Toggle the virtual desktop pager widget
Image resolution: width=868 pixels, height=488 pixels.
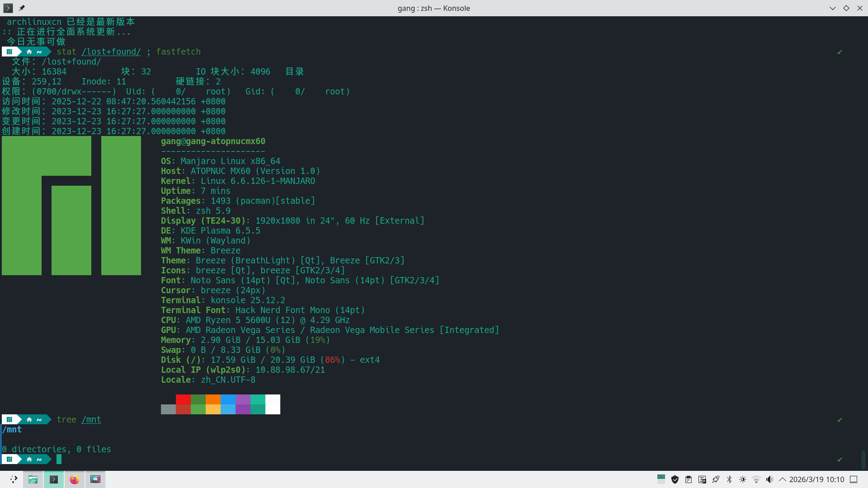click(x=661, y=479)
